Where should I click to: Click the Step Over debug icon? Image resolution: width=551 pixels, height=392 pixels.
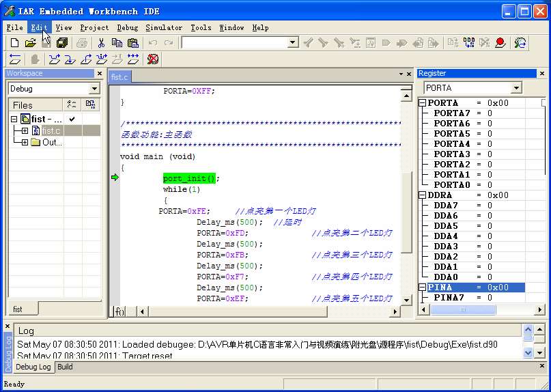(54, 59)
